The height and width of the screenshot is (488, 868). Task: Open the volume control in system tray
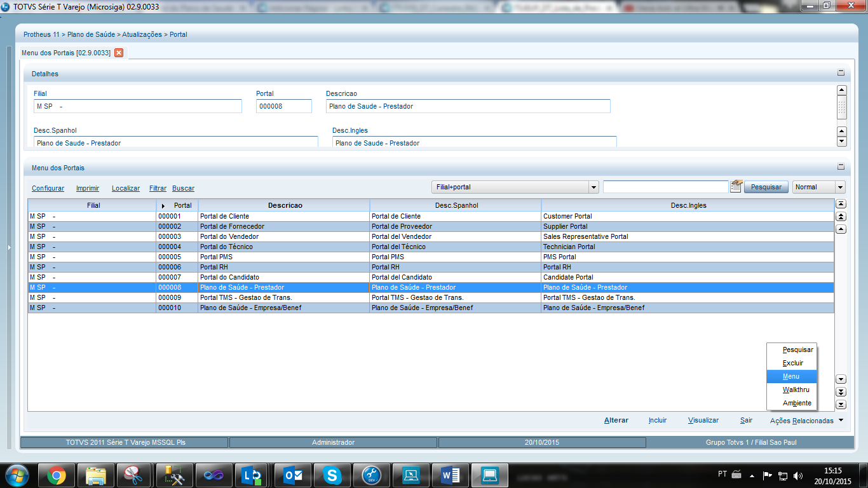(797, 475)
